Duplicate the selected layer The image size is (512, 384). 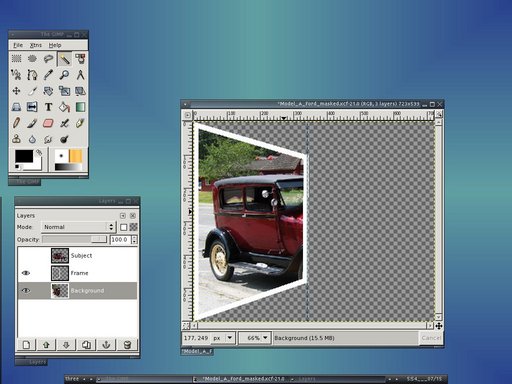pos(86,345)
